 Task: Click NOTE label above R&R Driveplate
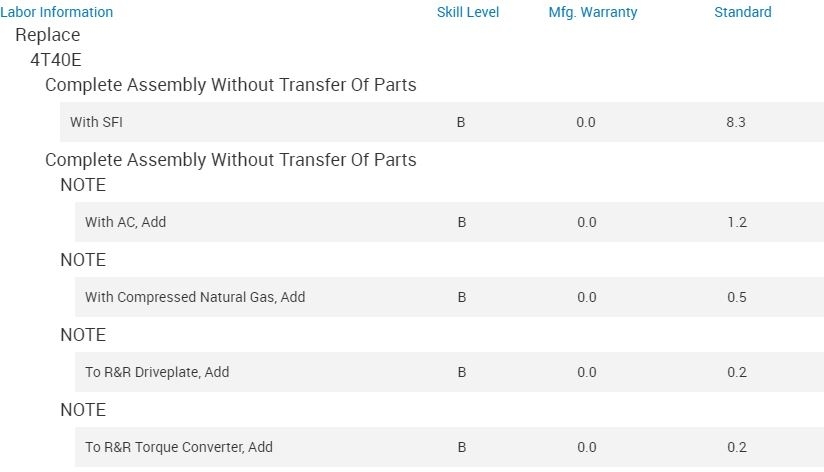(x=83, y=335)
